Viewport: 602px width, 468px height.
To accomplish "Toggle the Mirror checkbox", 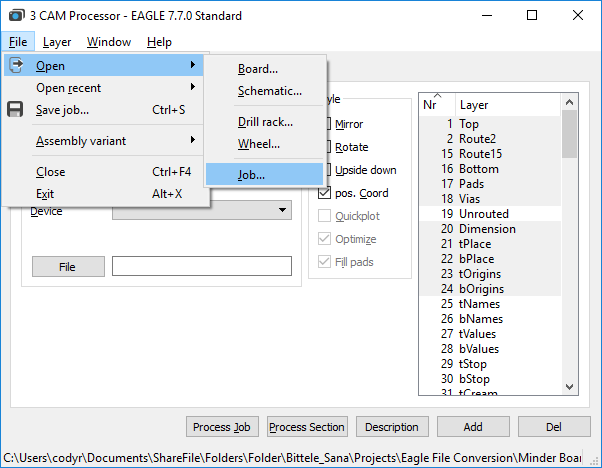I will pyautogui.click(x=326, y=124).
